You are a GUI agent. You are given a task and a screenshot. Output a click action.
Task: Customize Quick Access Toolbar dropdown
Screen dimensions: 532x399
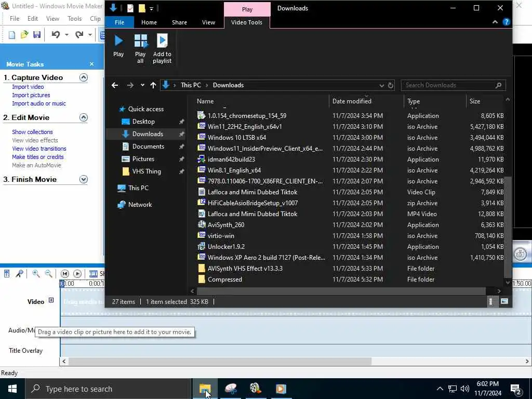tap(151, 8)
